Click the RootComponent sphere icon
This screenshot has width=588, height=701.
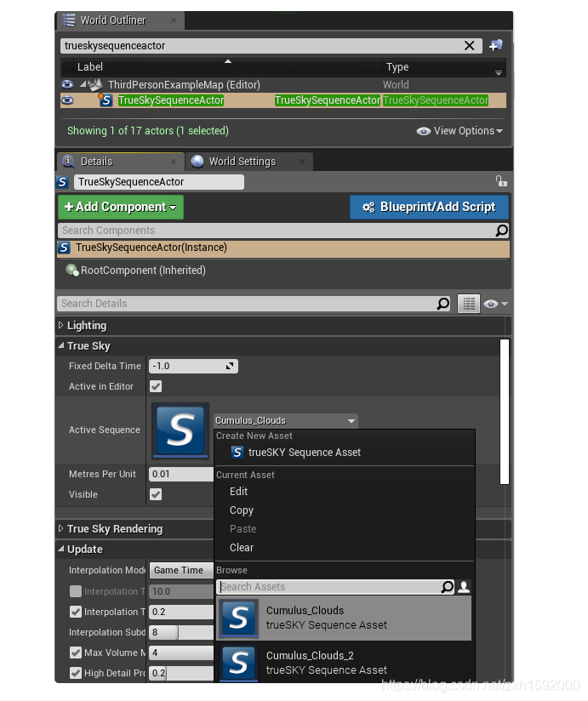point(72,270)
